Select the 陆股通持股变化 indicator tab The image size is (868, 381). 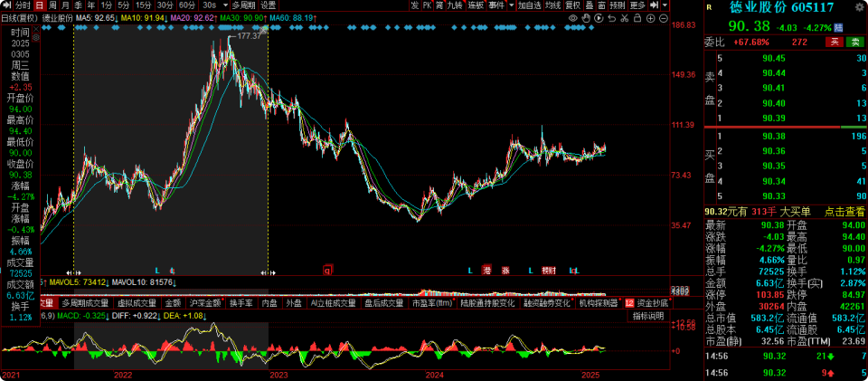[x=488, y=303]
